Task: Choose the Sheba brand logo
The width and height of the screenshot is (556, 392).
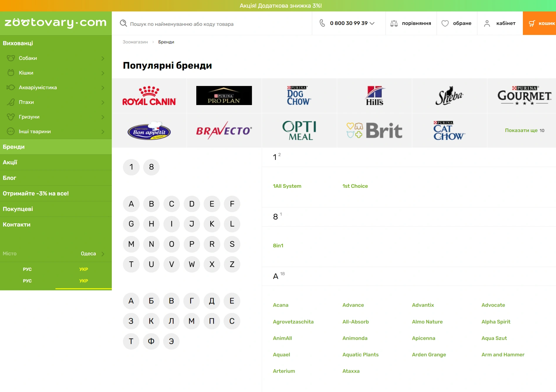Action: coord(449,96)
